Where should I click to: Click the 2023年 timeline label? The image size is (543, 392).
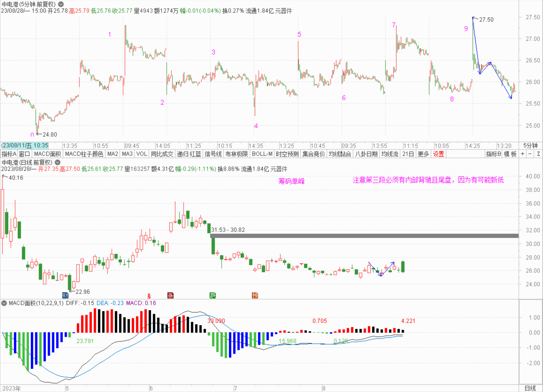[x=11, y=388]
